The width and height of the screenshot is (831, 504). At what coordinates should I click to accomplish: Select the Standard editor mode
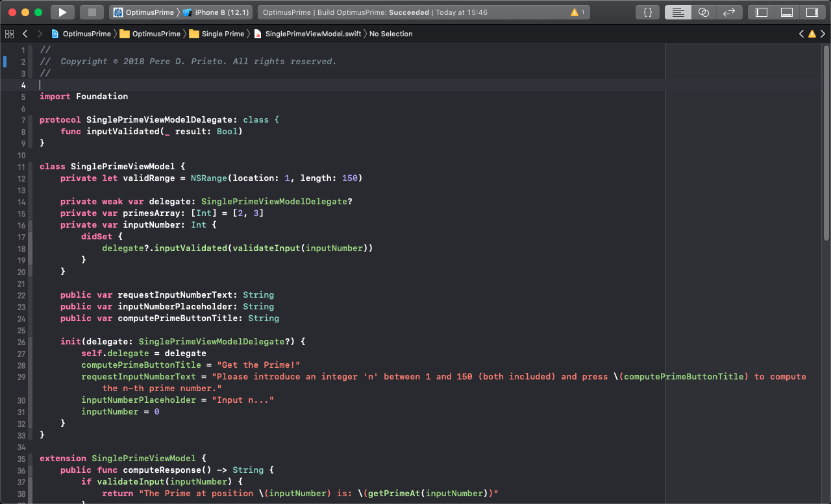[678, 11]
